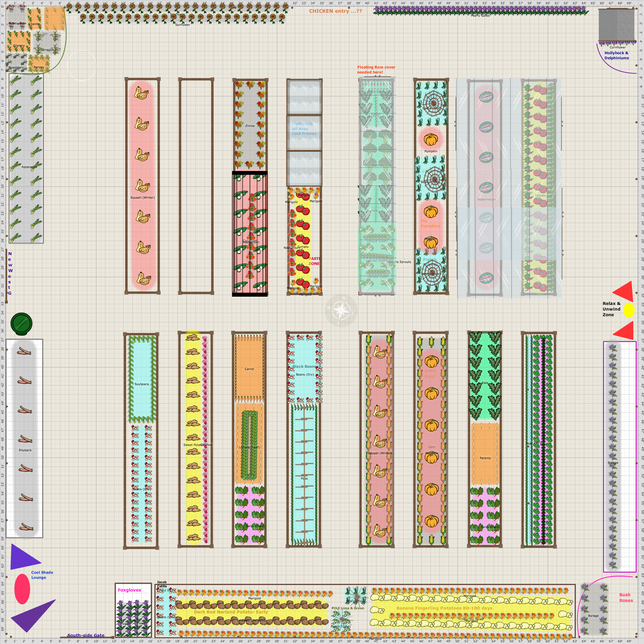Image resolution: width=644 pixels, height=644 pixels.
Task: Select the pink oval in Cool Shade Lounge
Action: pos(22,589)
